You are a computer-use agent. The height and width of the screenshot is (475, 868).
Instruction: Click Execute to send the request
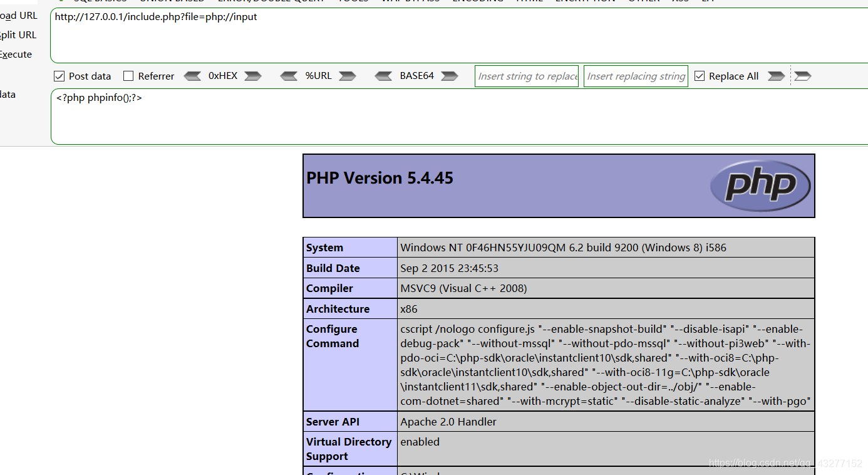16,55
